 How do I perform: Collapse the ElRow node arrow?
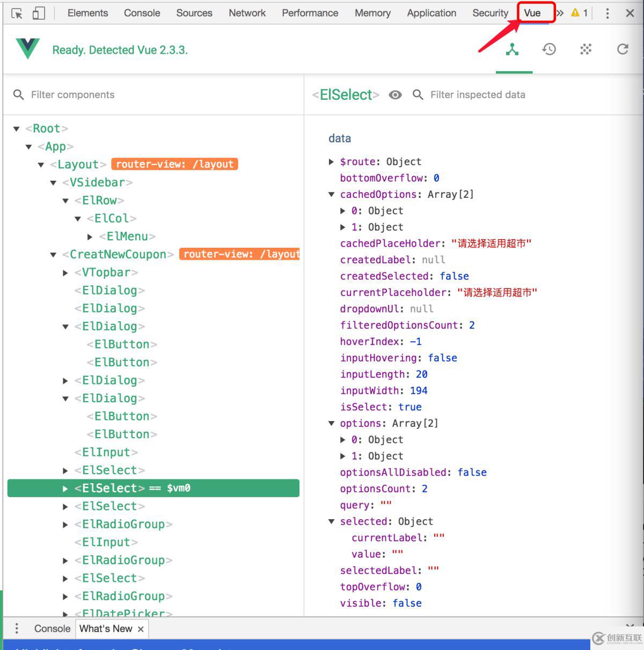point(65,201)
